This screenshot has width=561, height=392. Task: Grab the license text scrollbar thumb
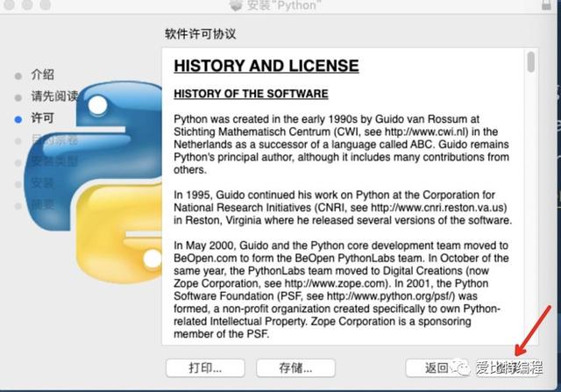tap(531, 61)
